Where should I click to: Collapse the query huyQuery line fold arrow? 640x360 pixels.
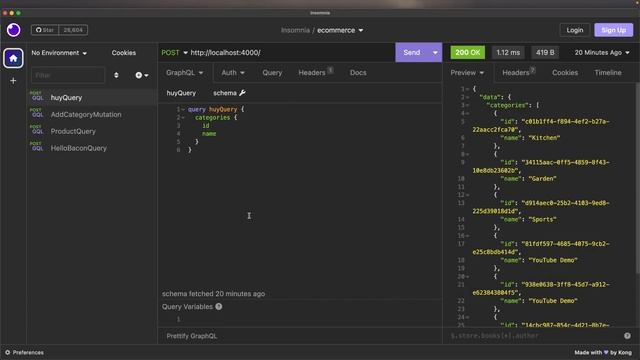(183, 109)
